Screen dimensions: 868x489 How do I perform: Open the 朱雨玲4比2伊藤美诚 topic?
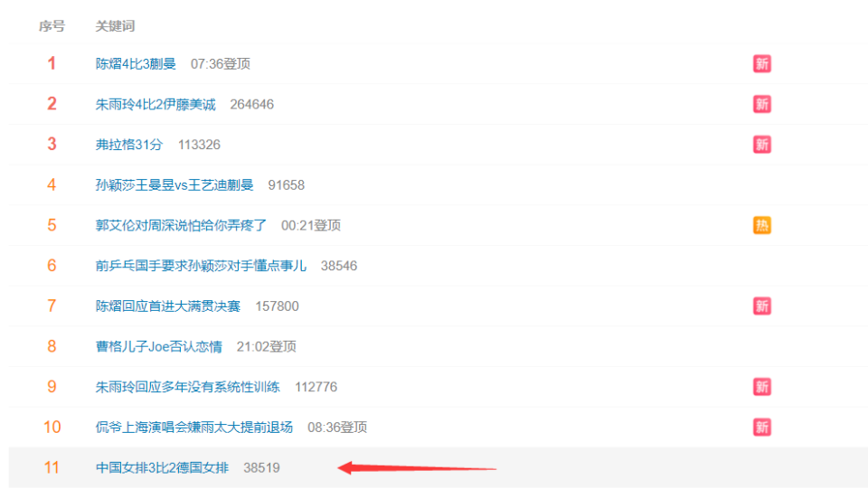click(156, 104)
